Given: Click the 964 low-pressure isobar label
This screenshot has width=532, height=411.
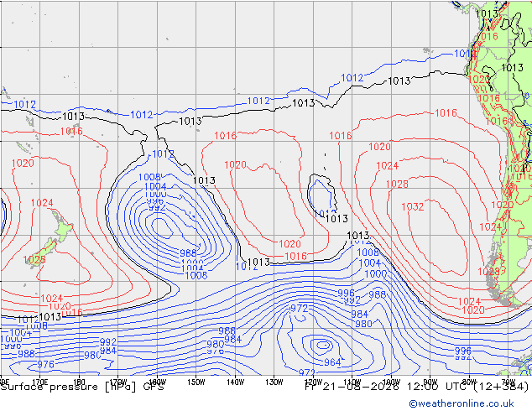Looking at the screenshot, I should (x=332, y=362).
